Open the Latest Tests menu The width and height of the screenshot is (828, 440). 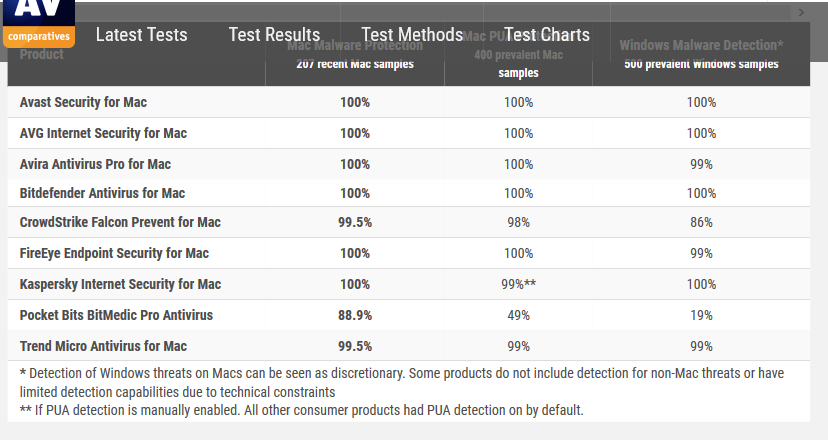(141, 35)
